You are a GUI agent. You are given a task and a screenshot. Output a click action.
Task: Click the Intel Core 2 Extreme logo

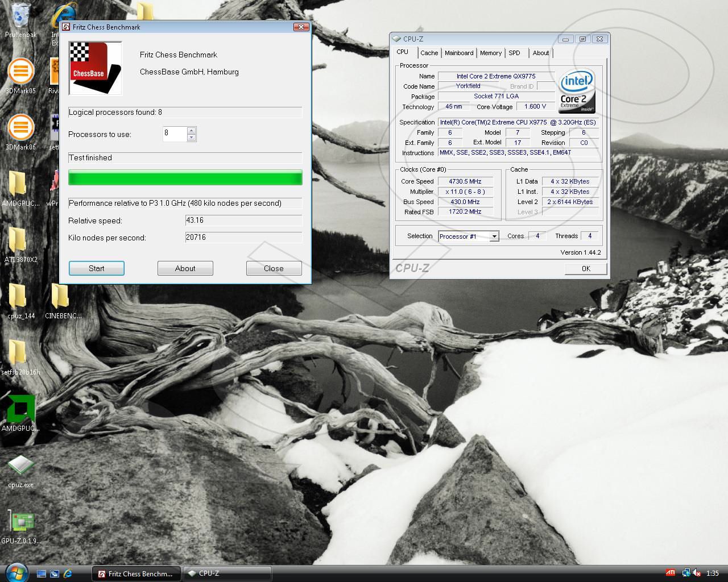pyautogui.click(x=577, y=91)
